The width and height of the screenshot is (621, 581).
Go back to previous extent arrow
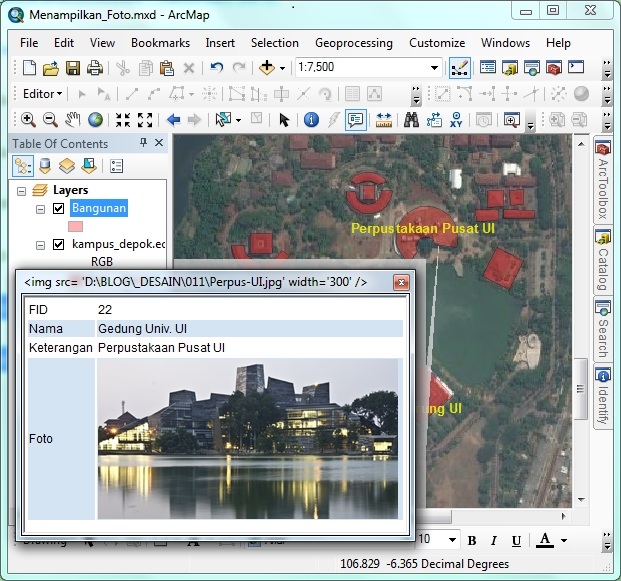[x=173, y=120]
